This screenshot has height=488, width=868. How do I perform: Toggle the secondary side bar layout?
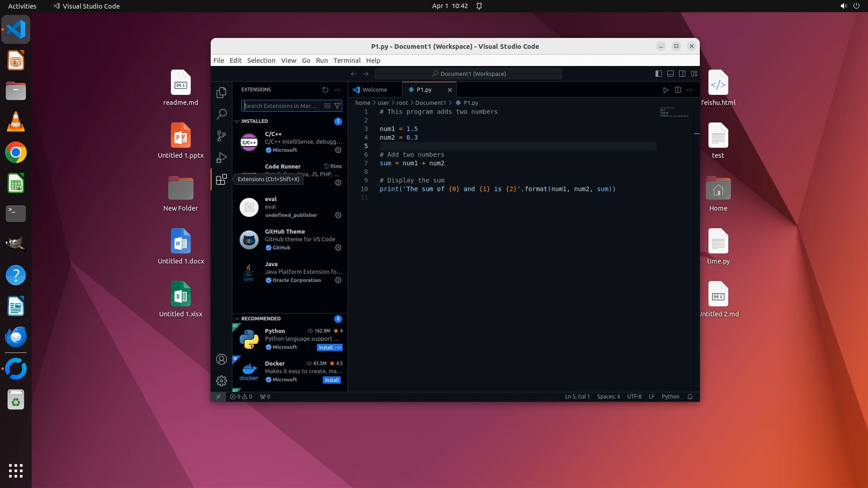[682, 74]
